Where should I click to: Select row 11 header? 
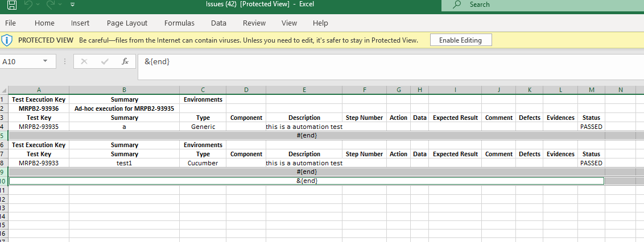pos(4,190)
